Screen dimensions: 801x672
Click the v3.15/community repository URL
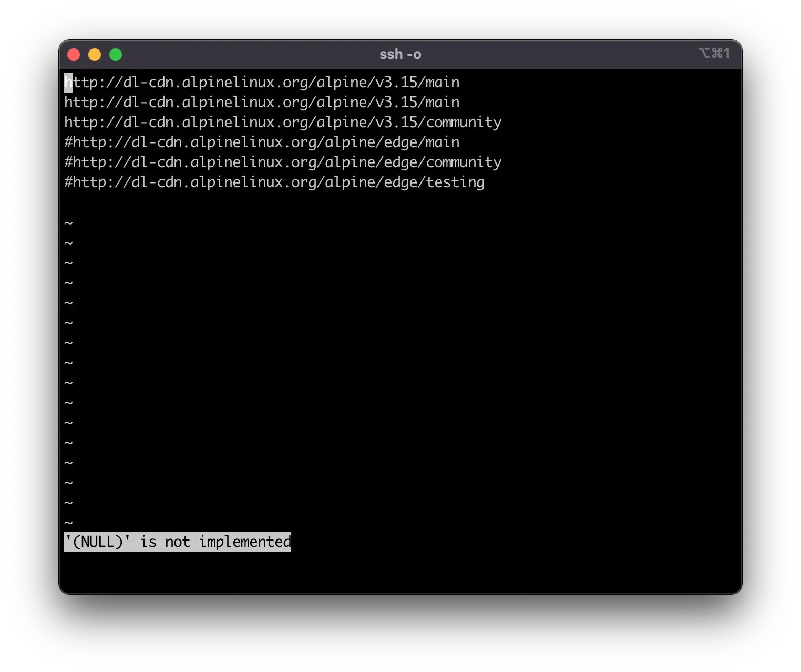(283, 123)
